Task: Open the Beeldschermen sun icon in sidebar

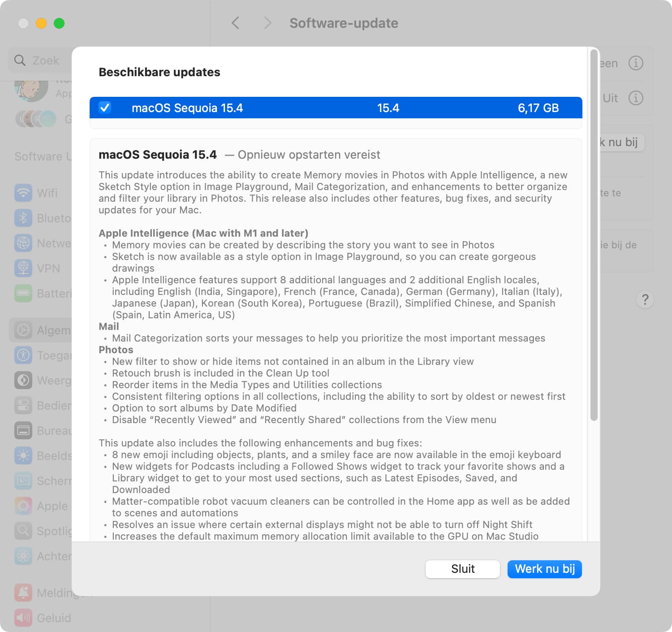Action: [23, 456]
